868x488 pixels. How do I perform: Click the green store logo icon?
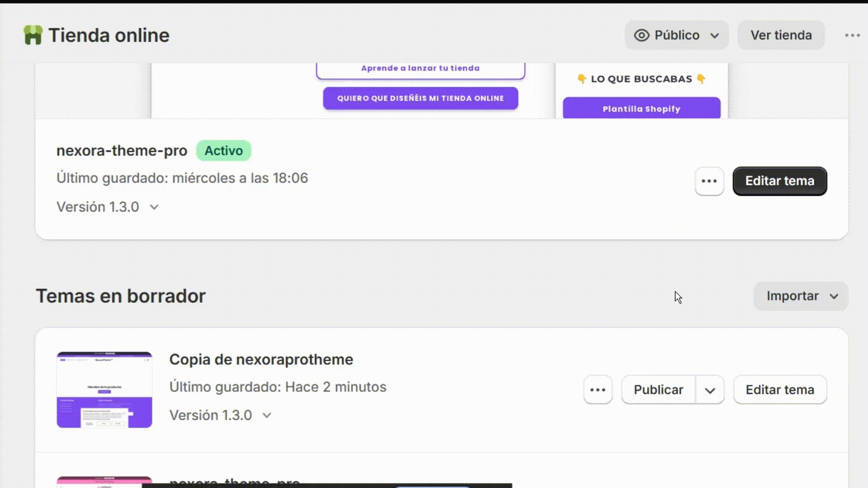pos(33,35)
